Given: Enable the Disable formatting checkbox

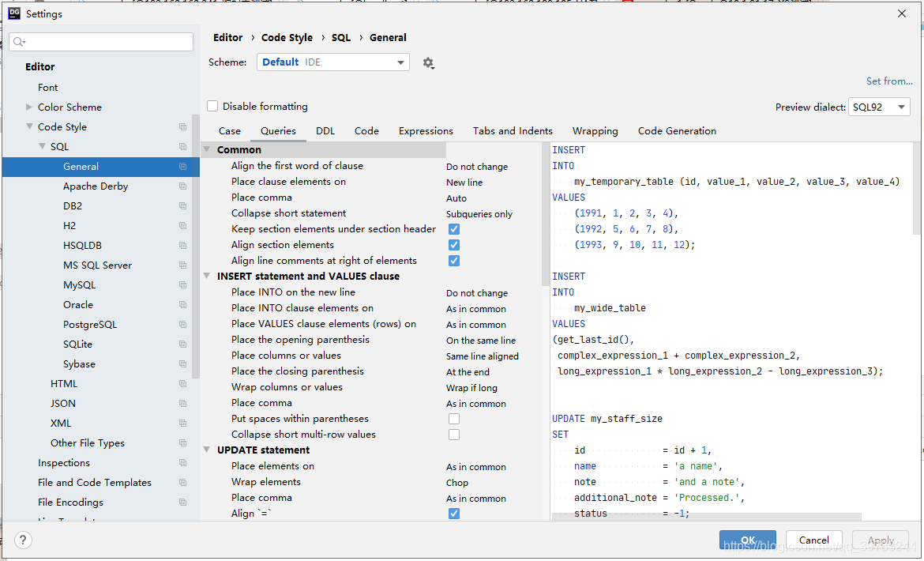Looking at the screenshot, I should click(212, 106).
